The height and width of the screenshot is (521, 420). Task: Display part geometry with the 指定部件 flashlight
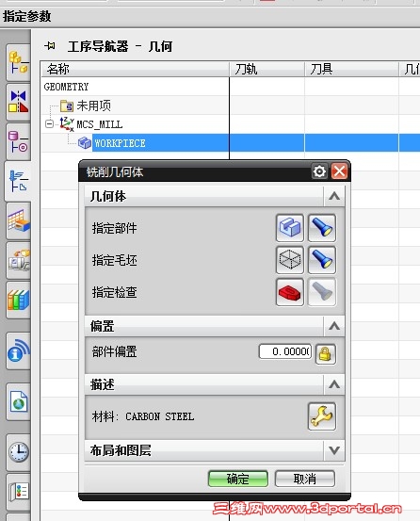pyautogui.click(x=322, y=228)
